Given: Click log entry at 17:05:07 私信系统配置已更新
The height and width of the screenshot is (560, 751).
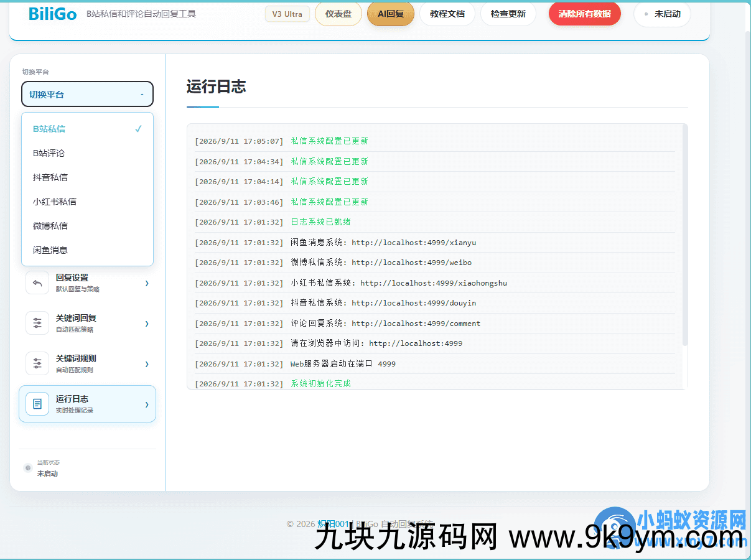Looking at the screenshot, I should 434,141.
